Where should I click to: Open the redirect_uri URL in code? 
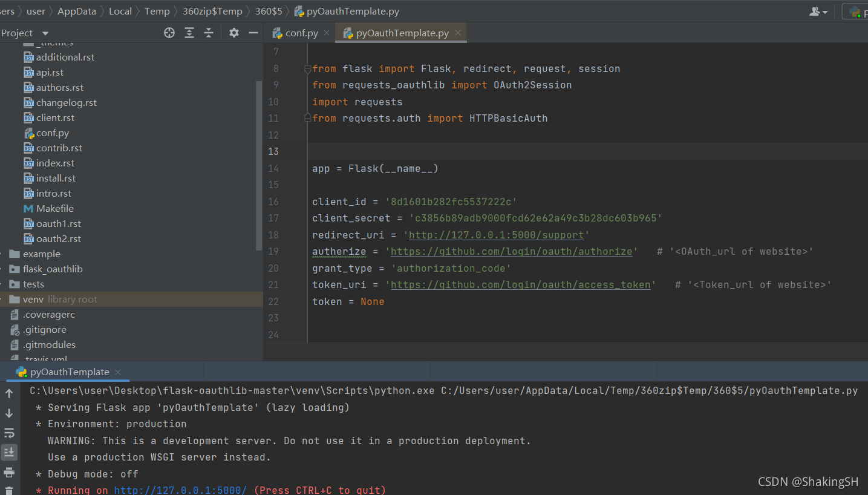(x=497, y=235)
